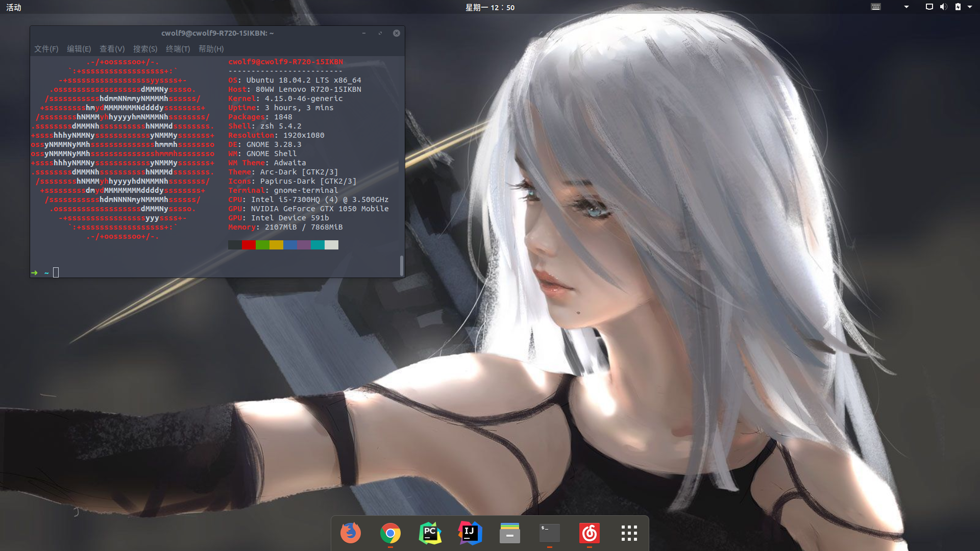This screenshot has width=980, height=551.
Task: Open the clock calendar 星期一 12:50
Action: [490, 8]
